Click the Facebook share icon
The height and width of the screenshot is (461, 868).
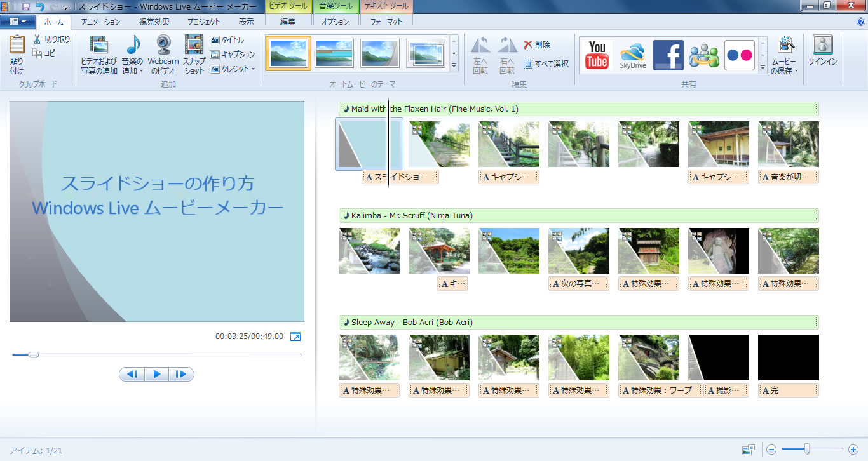pyautogui.click(x=668, y=55)
